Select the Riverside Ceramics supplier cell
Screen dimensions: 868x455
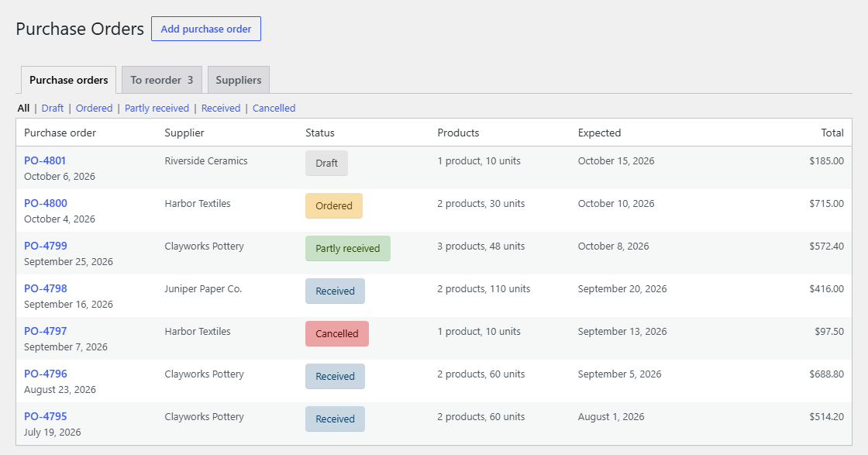206,161
